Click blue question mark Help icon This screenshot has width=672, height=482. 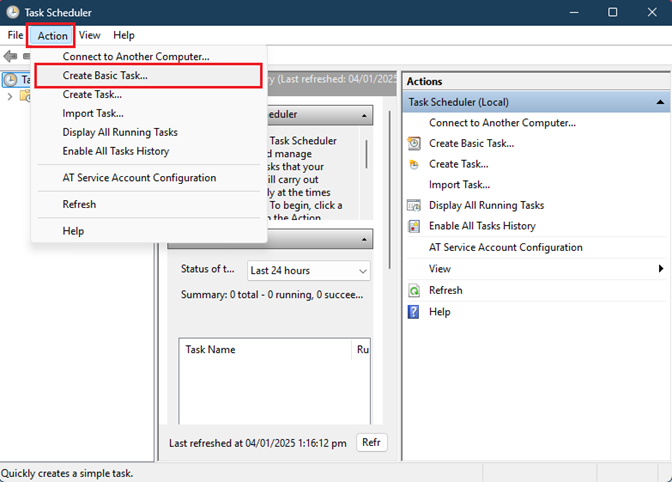pos(413,312)
